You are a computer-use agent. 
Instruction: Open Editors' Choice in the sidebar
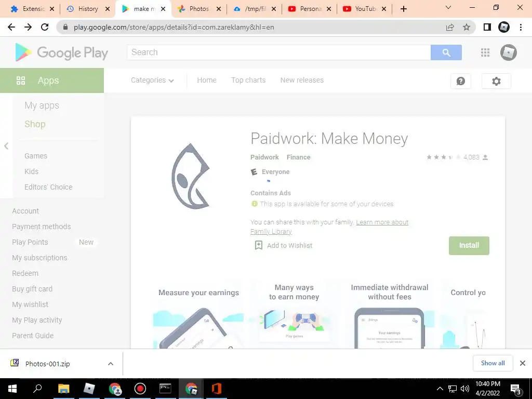[x=48, y=187]
